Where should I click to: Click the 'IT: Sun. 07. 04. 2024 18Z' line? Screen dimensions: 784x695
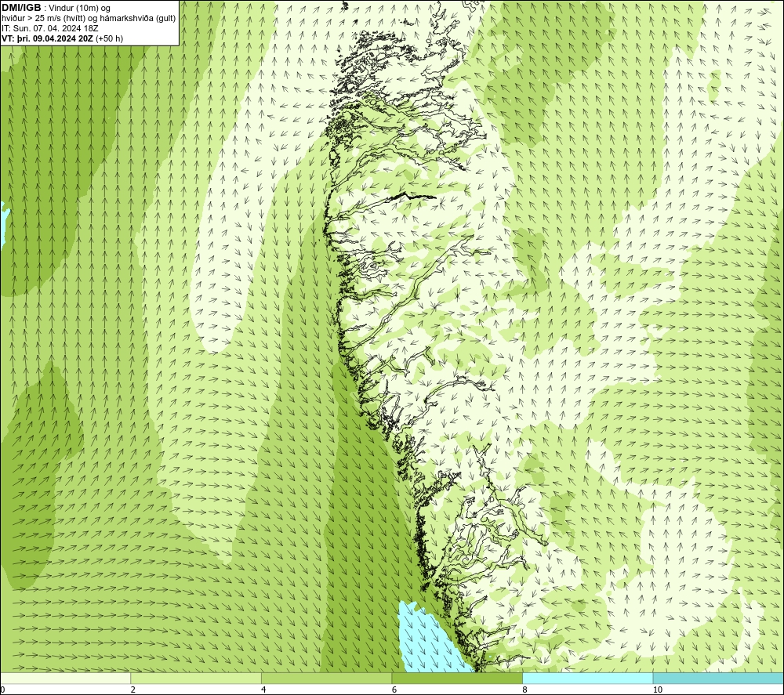point(50,28)
